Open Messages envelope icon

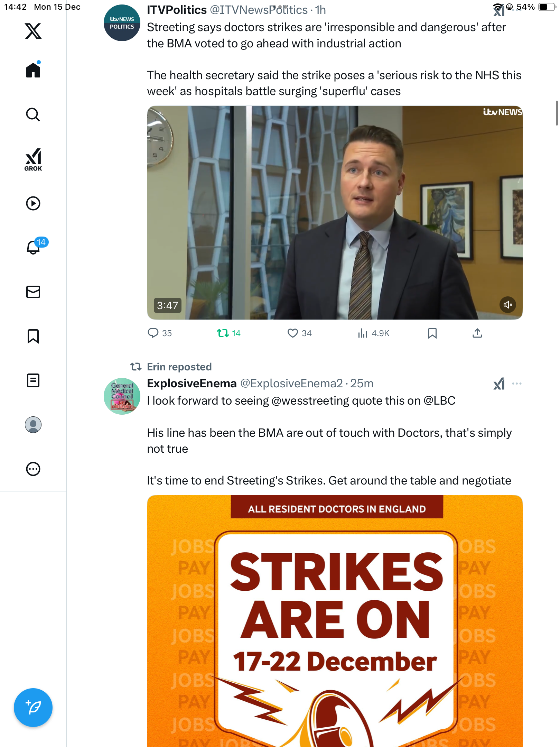click(x=33, y=292)
